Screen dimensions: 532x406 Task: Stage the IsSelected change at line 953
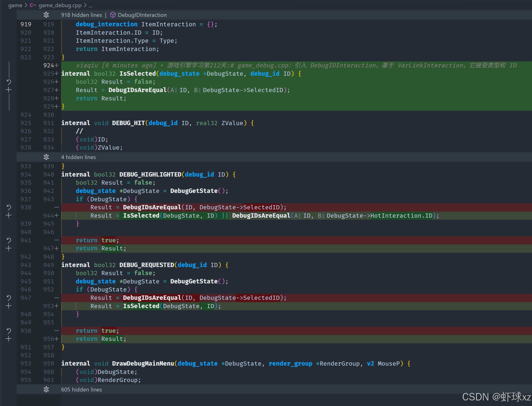click(x=9, y=306)
